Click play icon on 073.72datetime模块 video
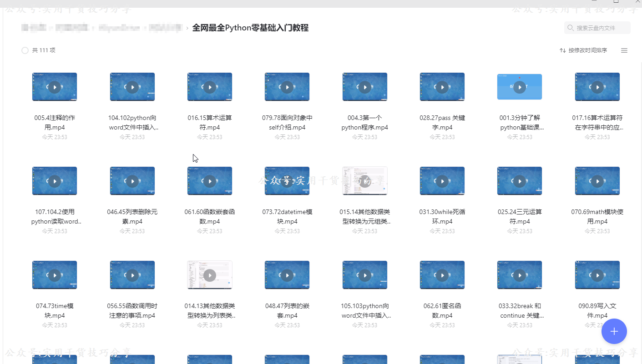The image size is (642, 364). pos(287,180)
